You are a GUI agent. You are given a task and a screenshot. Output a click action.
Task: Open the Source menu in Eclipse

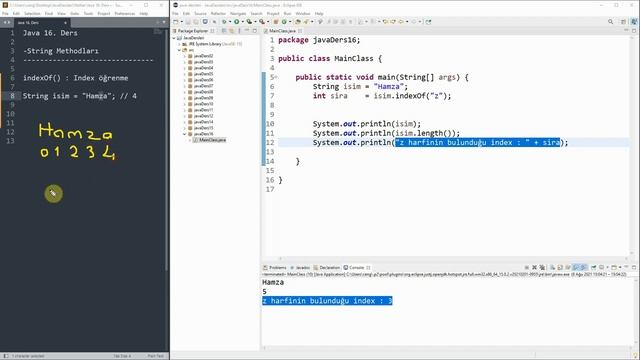200,13
